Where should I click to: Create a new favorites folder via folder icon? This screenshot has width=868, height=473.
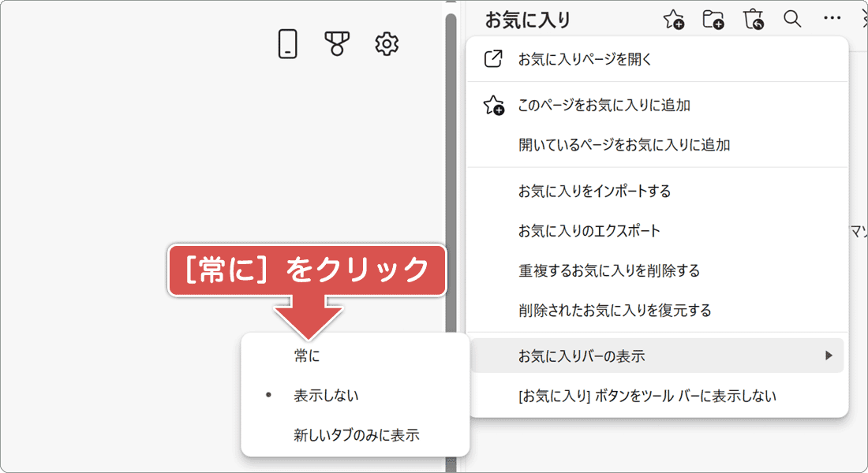click(x=714, y=19)
